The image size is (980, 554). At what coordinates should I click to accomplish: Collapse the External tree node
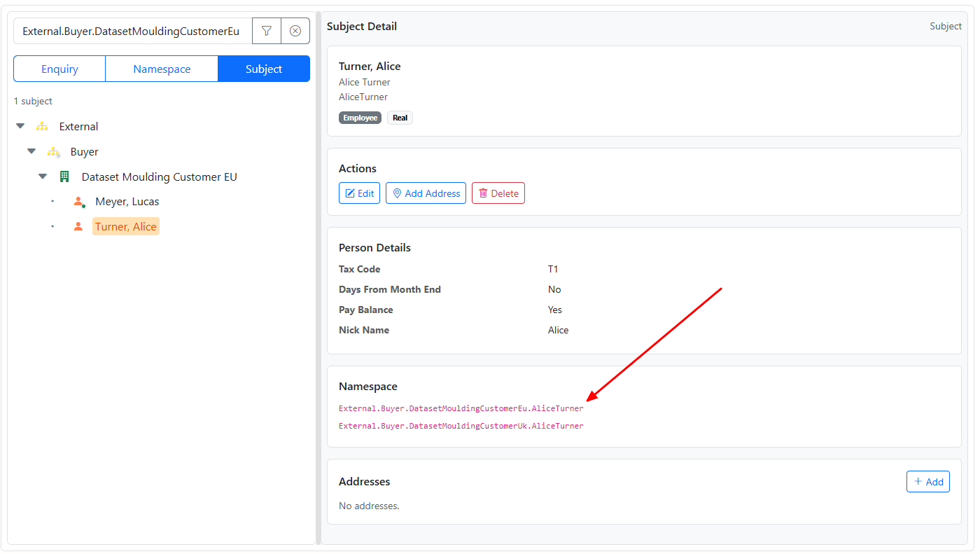pyautogui.click(x=20, y=127)
